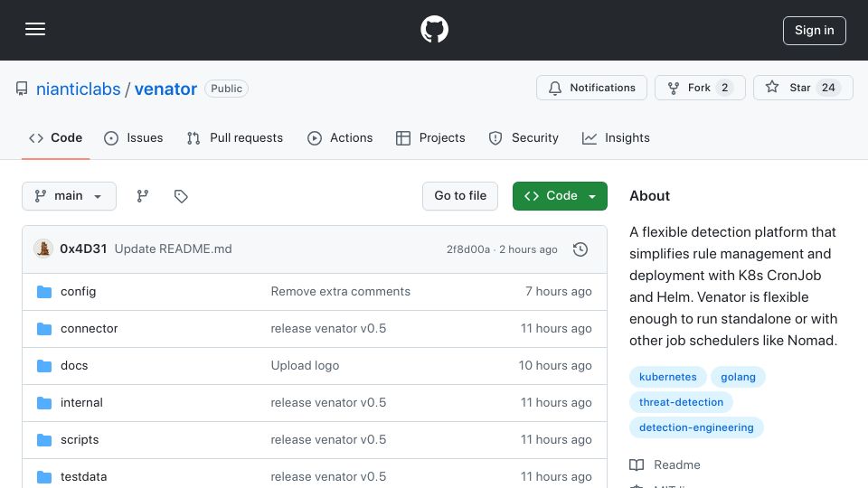Open the config folder
Viewport: 868px width, 488px height.
tap(78, 292)
